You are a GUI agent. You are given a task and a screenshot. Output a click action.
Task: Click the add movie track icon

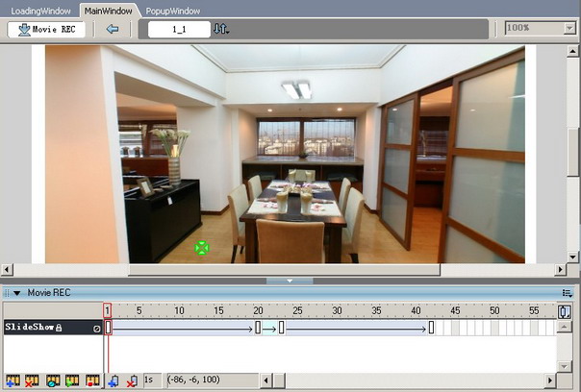click(x=13, y=380)
